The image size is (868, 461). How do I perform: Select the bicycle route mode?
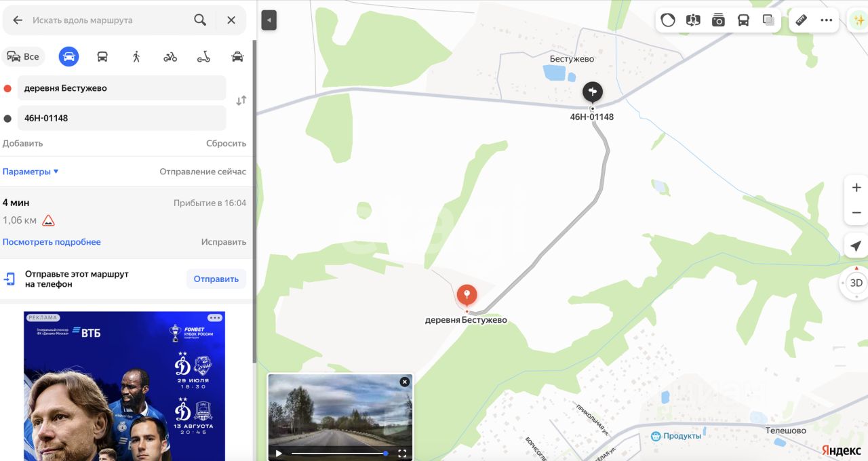170,56
